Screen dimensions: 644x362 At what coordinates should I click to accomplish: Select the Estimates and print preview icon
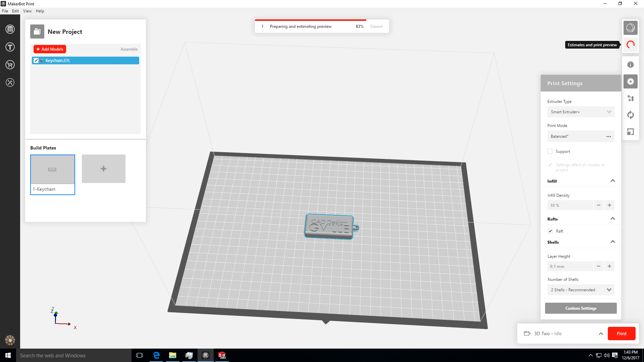[x=631, y=45]
